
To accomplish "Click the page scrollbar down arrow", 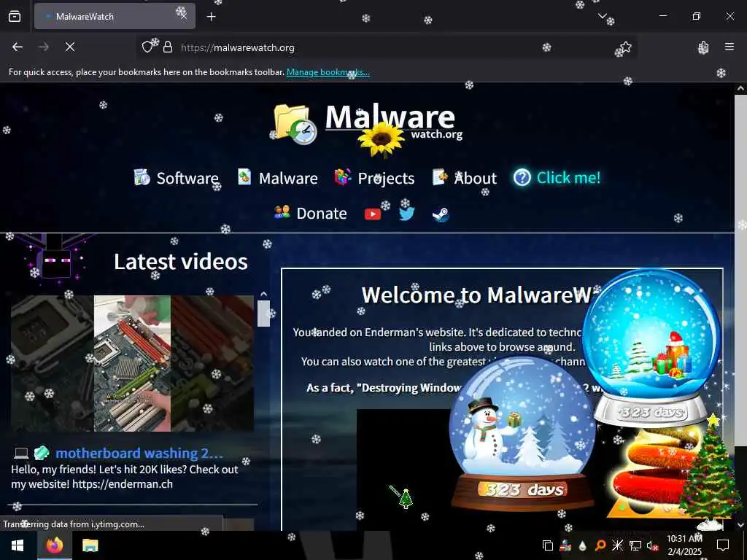I will 740,525.
